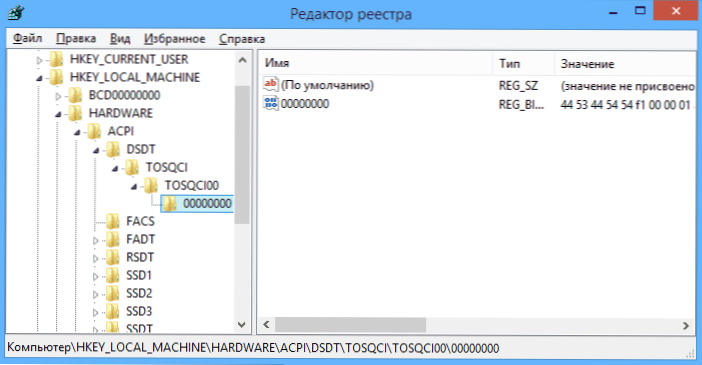Click the Registry Editor app icon in title bar
The height and width of the screenshot is (365, 702).
(x=16, y=13)
